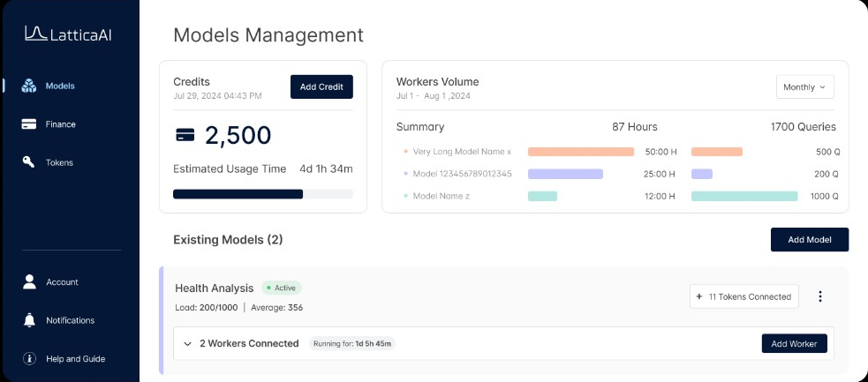Open the Notifications page

(71, 320)
